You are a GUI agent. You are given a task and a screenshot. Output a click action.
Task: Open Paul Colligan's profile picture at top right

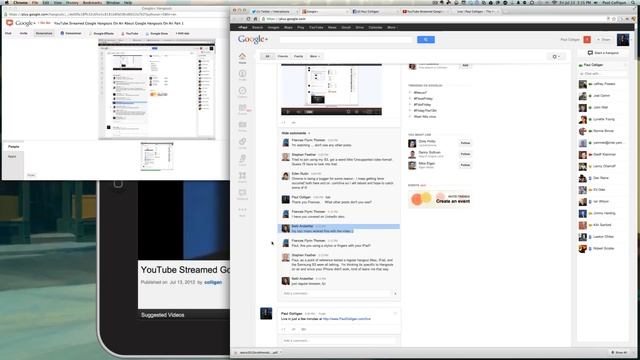pos(623,40)
